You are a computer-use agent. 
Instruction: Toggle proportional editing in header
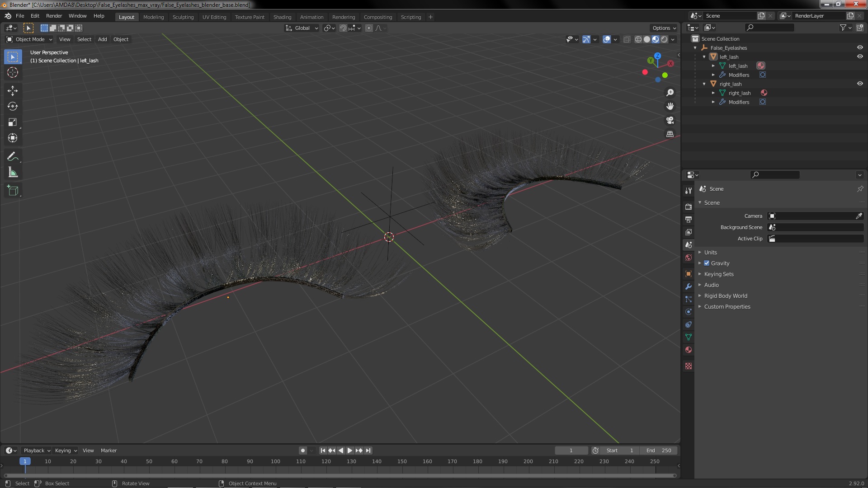pyautogui.click(x=369, y=28)
